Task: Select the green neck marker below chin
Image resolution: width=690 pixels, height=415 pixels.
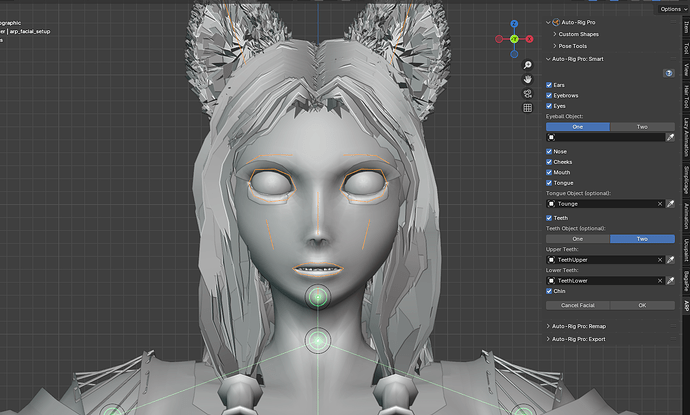Action: click(x=318, y=340)
